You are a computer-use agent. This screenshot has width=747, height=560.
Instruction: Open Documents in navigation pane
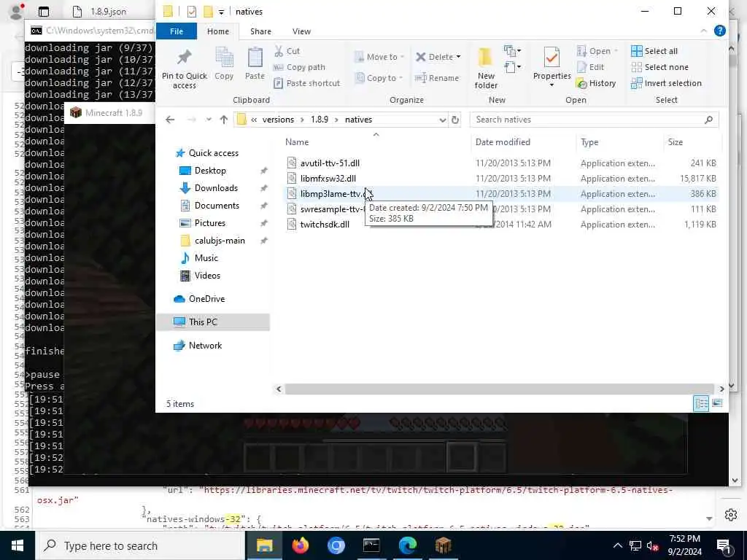tap(217, 206)
